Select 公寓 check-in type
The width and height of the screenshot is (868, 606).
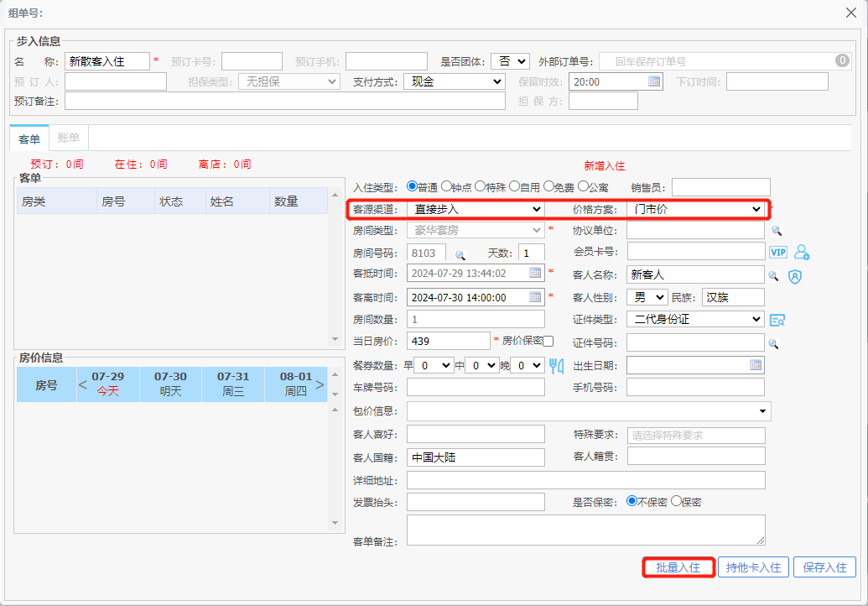point(584,186)
